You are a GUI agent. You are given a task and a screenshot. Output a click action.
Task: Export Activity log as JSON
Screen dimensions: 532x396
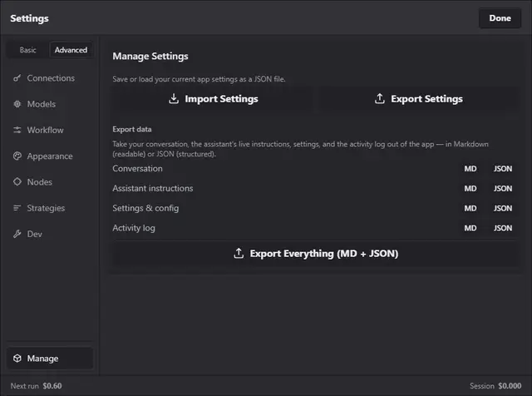503,228
